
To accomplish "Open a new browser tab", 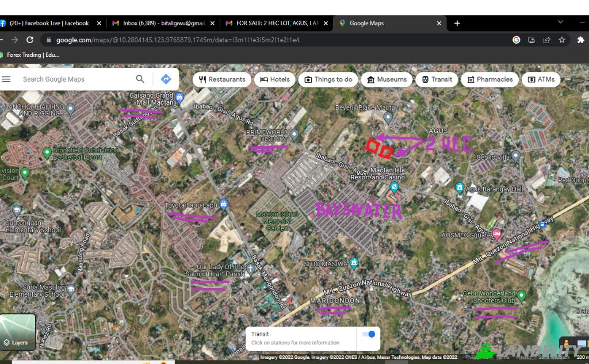I will tap(457, 24).
